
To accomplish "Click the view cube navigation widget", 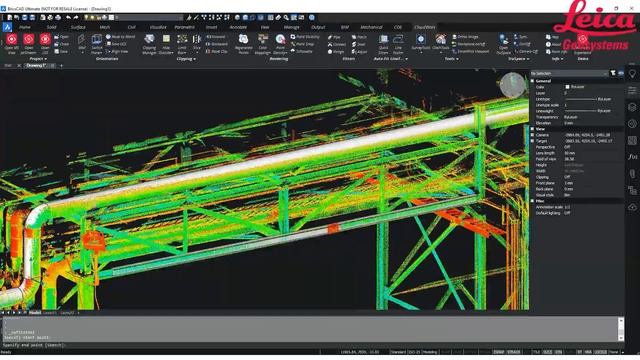I will pyautogui.click(x=513, y=85).
